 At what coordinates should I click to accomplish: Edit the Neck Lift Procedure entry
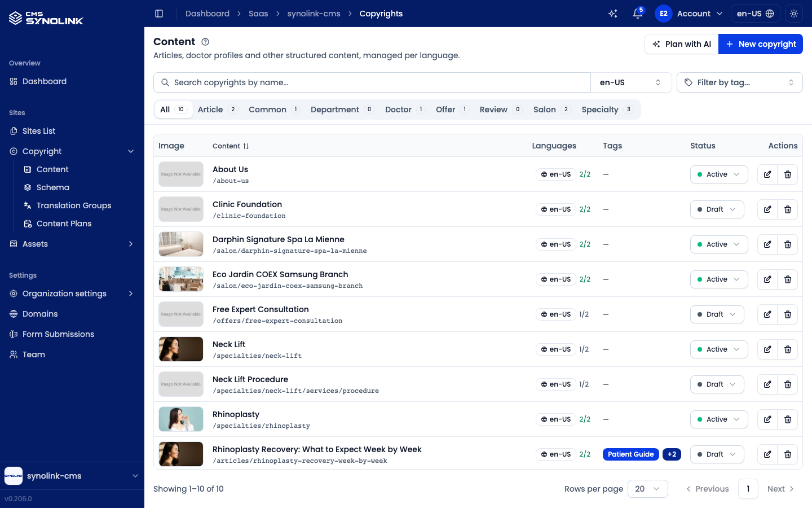tap(767, 384)
